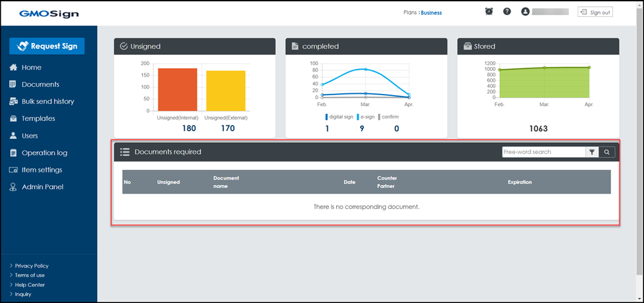Click the Free-word search field

click(544, 152)
